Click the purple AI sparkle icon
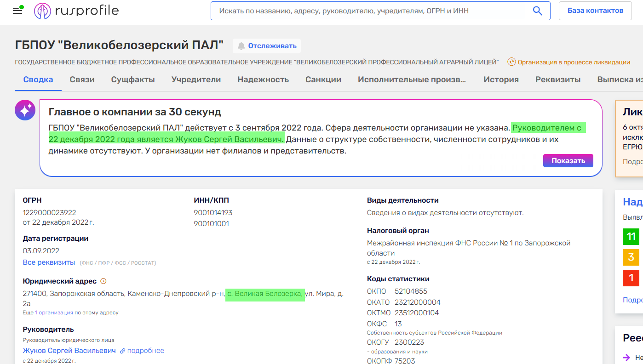The width and height of the screenshot is (643, 364). point(25,110)
